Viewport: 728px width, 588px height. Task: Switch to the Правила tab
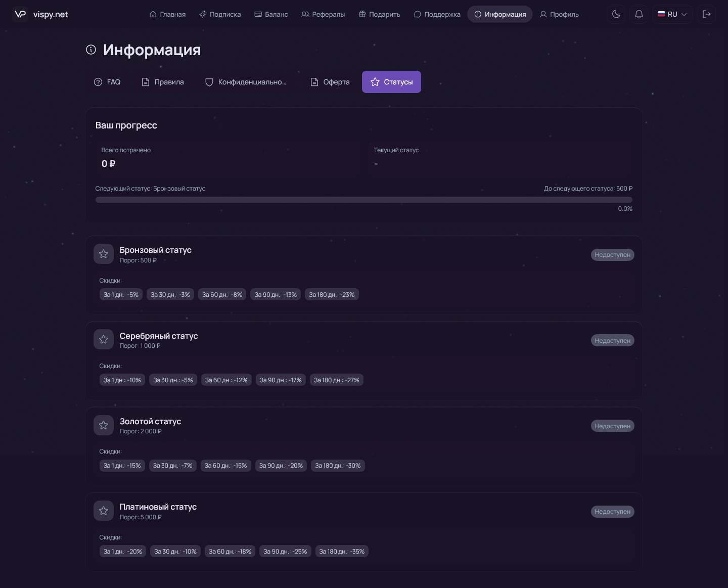click(x=163, y=82)
